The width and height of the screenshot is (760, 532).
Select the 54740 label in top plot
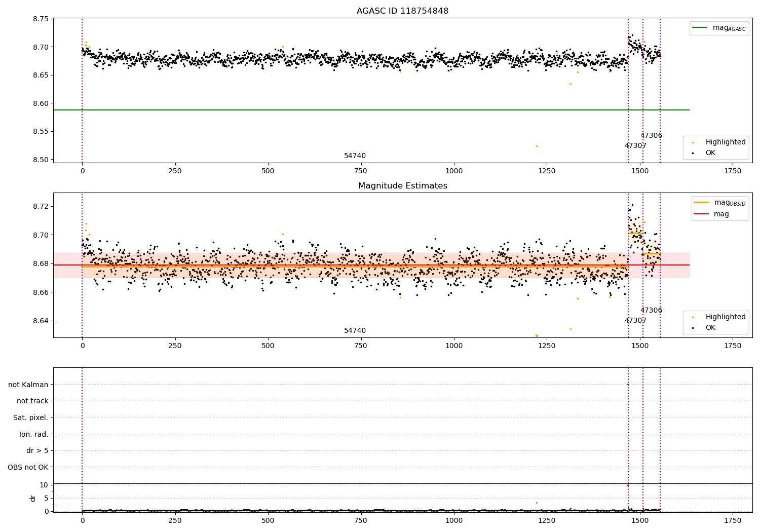coord(355,156)
